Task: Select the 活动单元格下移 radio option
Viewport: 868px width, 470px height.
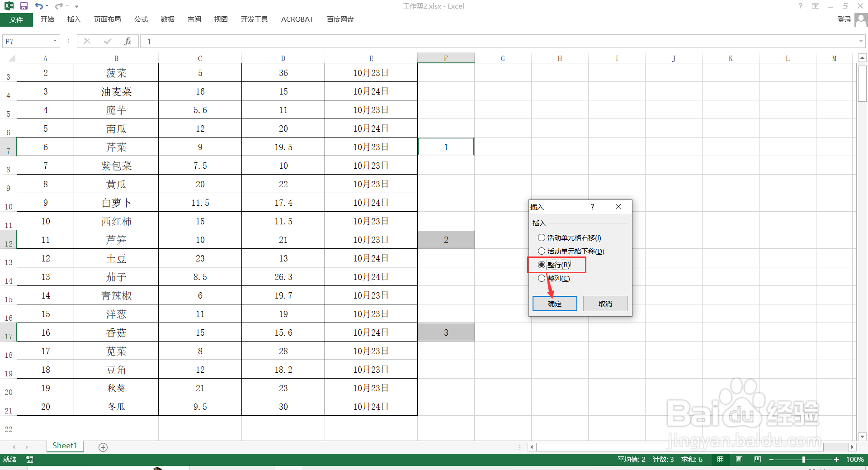Action: tap(571, 251)
